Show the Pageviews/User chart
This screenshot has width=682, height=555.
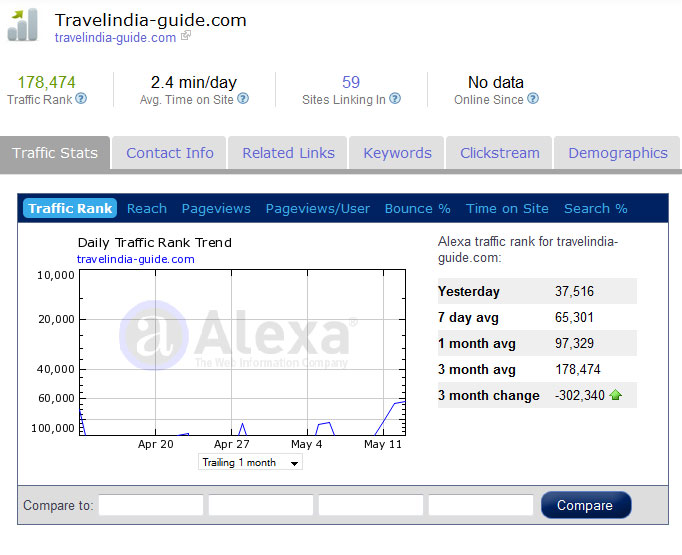click(318, 209)
